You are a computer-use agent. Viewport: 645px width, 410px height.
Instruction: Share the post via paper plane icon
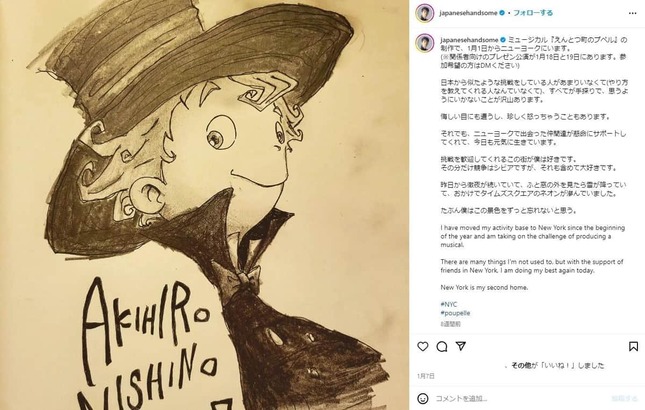(x=461, y=346)
